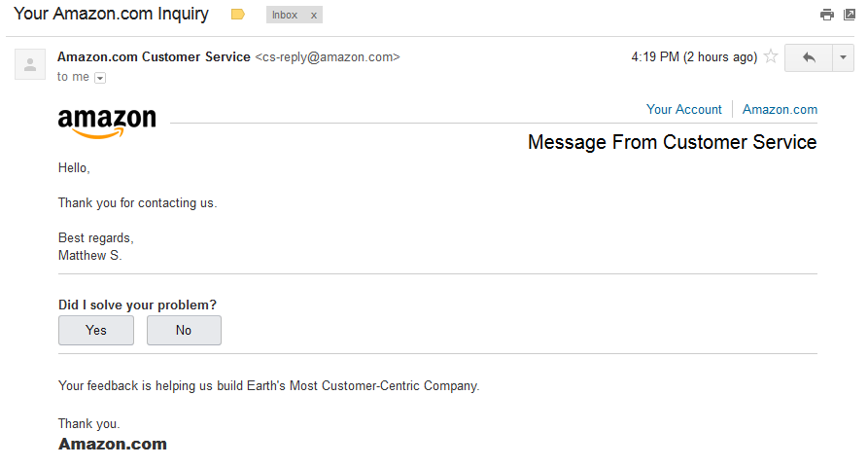Viewport: 868px width, 467px height.
Task: Click the Inbox label tag
Action: tap(285, 15)
